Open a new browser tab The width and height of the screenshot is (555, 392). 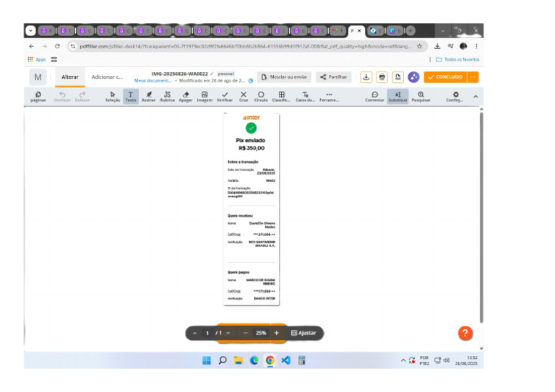410,31
